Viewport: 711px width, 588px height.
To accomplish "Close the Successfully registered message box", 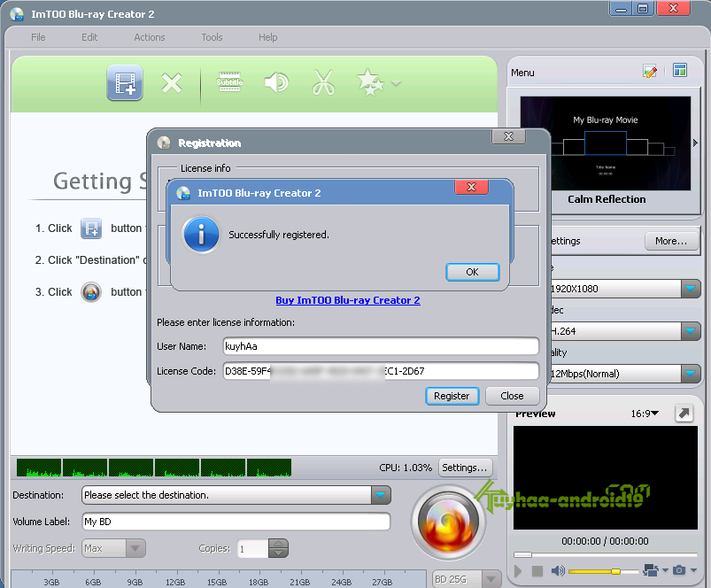I will coord(472,187).
